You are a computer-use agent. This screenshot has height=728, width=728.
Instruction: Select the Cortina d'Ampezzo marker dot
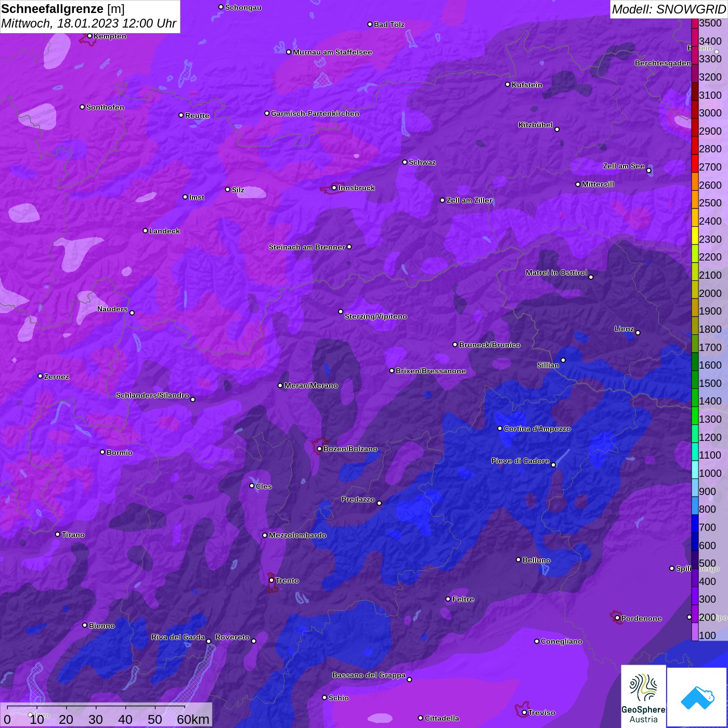500,428
